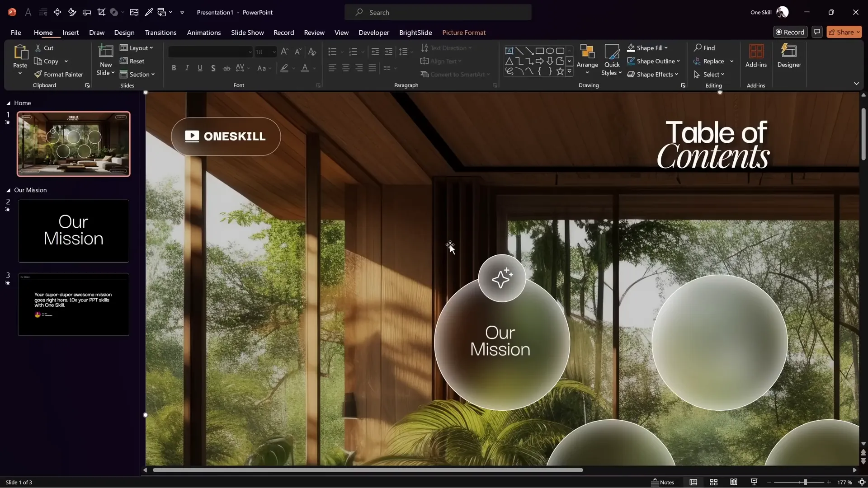This screenshot has width=868, height=488.
Task: Toggle bold formatting
Action: point(174,68)
